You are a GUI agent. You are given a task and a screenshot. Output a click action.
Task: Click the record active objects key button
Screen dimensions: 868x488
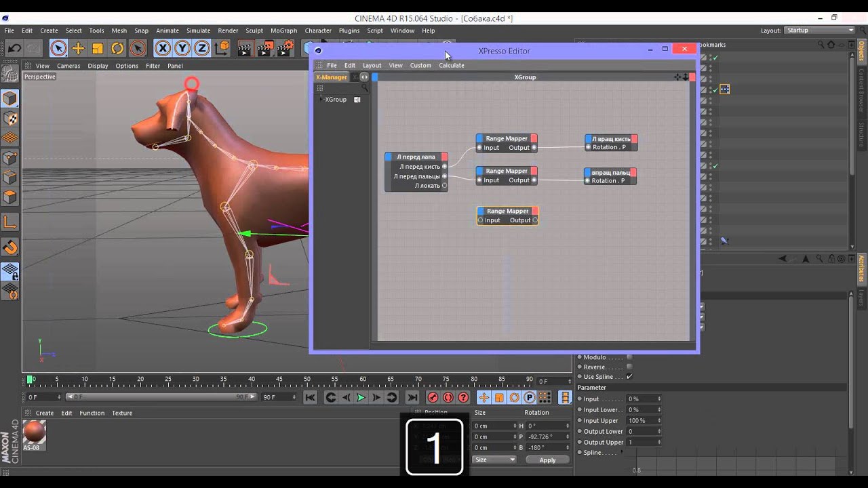[433, 398]
